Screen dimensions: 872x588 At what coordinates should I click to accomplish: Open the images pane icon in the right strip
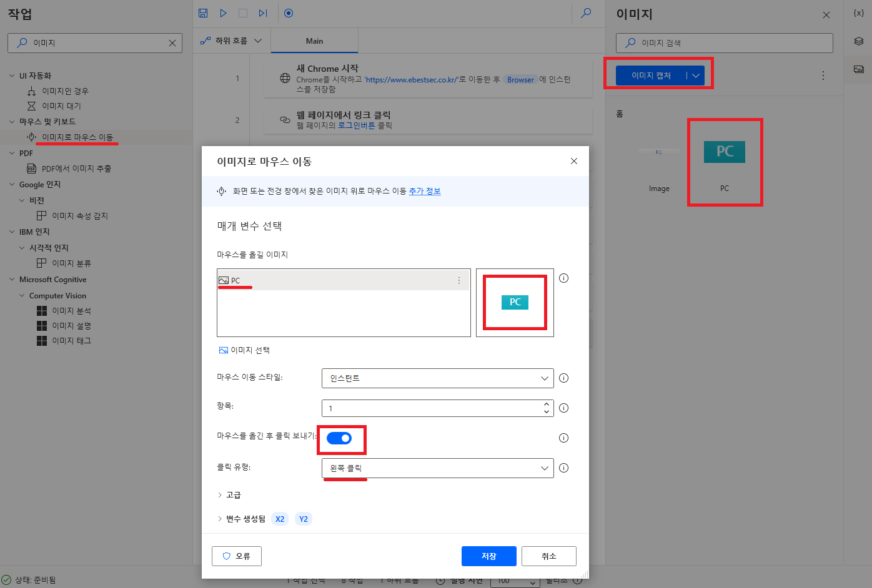[x=859, y=69]
